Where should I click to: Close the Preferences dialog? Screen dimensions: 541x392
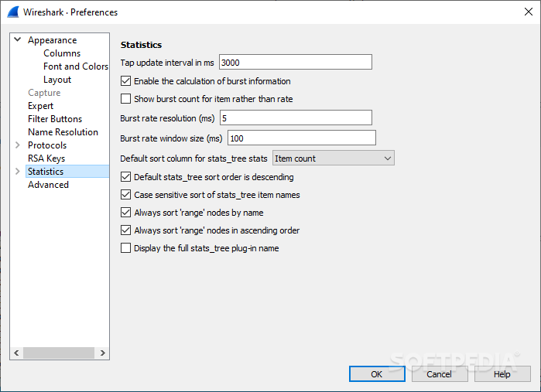point(528,12)
